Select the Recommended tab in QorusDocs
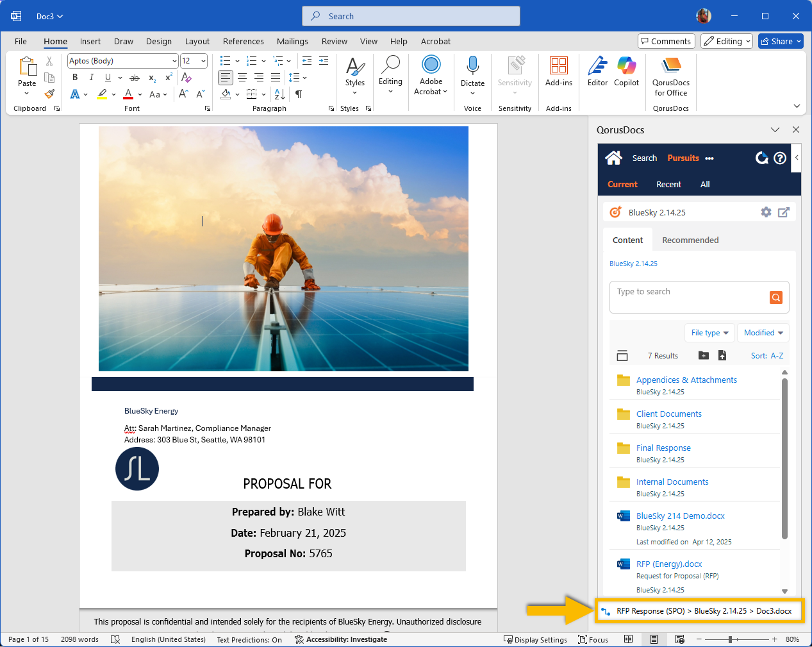812x647 pixels. coord(690,240)
